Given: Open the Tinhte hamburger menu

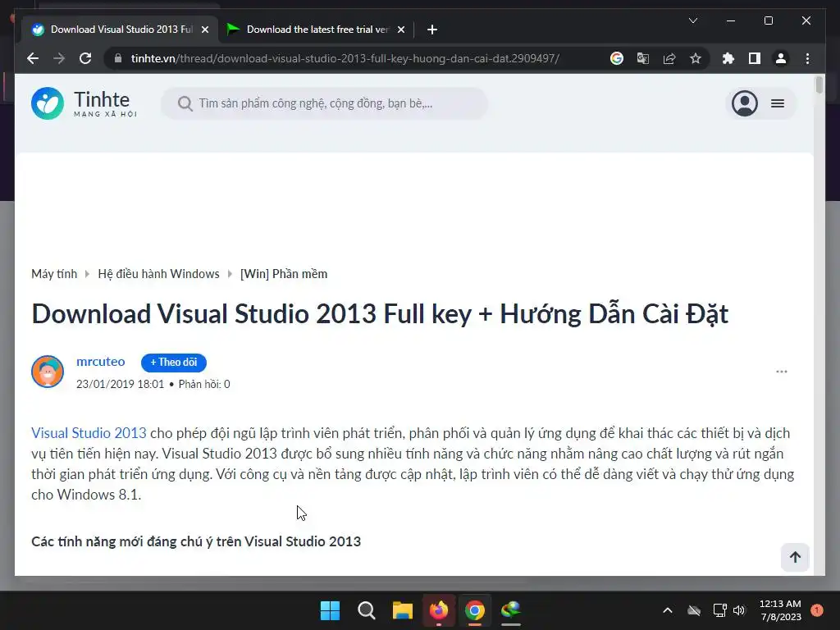Looking at the screenshot, I should point(778,103).
